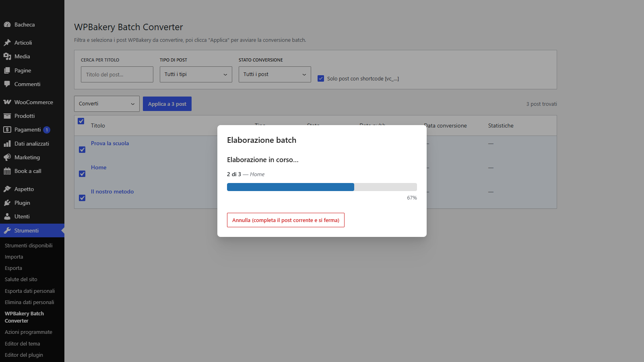
Task: Click the Articoli pin icon
Action: click(x=7, y=43)
